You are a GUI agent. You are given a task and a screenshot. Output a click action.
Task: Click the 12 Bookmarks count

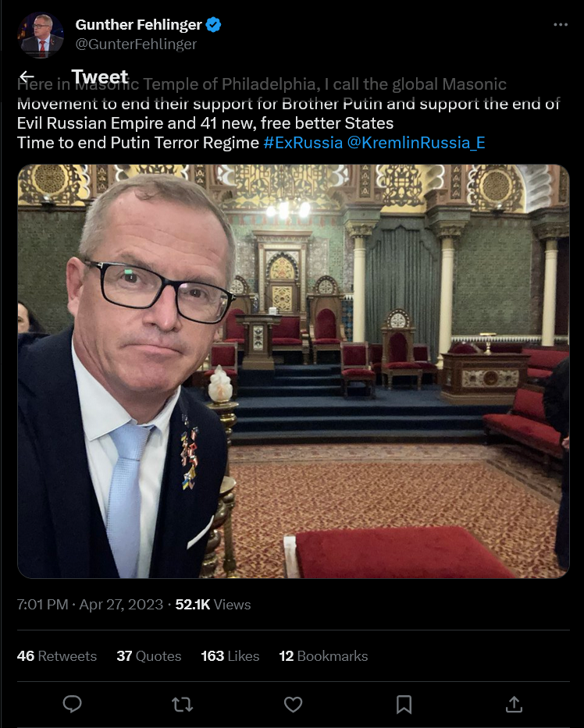point(323,656)
